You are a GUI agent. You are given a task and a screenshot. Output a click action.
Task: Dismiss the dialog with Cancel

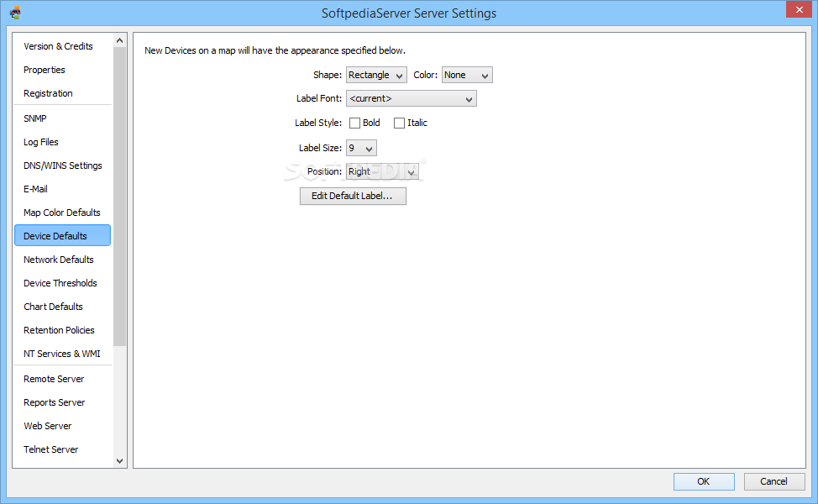[774, 481]
